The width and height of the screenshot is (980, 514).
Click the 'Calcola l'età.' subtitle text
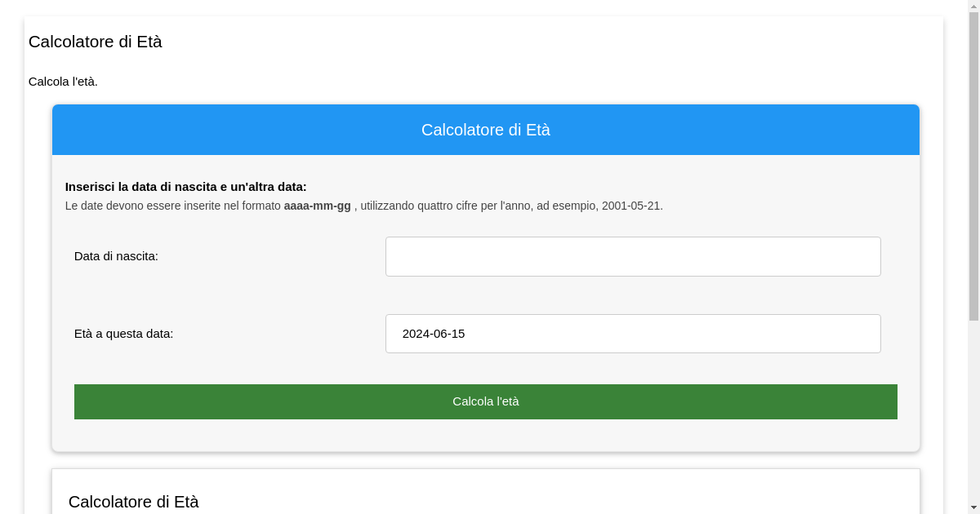pyautogui.click(x=63, y=82)
